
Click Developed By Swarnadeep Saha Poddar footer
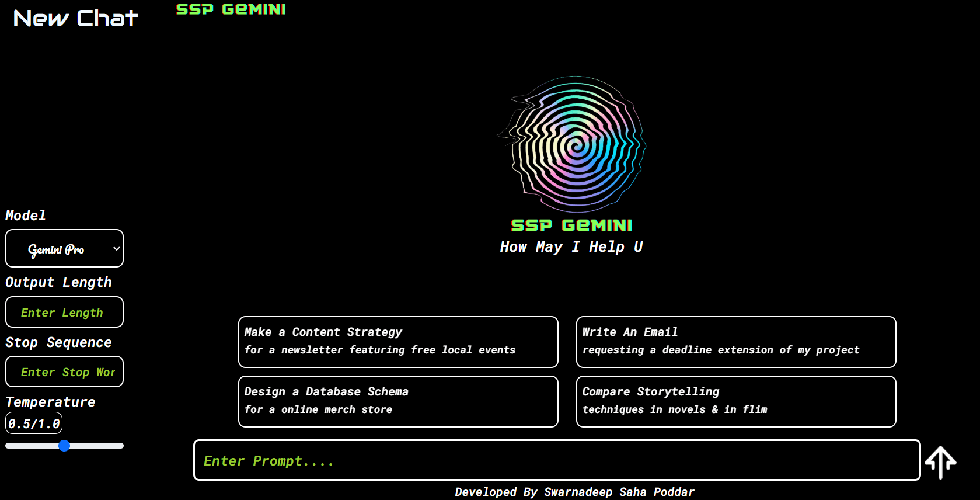575,492
